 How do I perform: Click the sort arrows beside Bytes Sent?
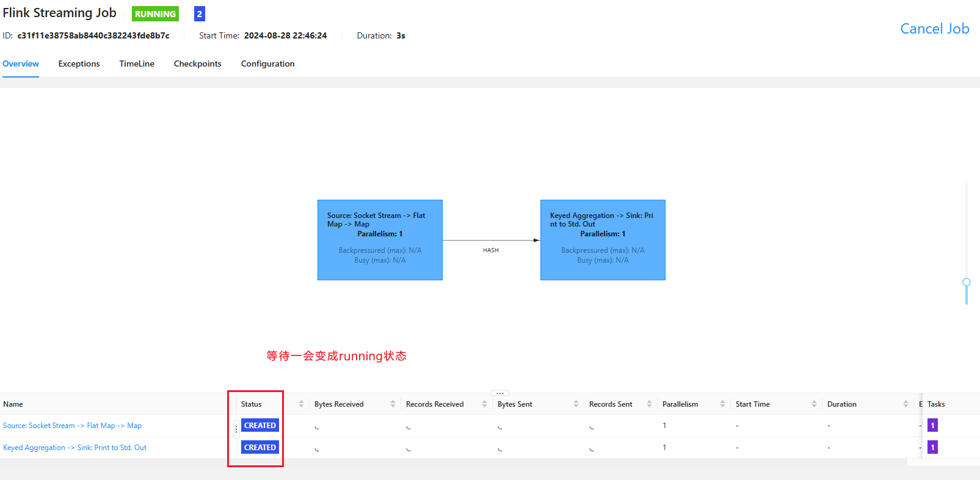(x=576, y=404)
